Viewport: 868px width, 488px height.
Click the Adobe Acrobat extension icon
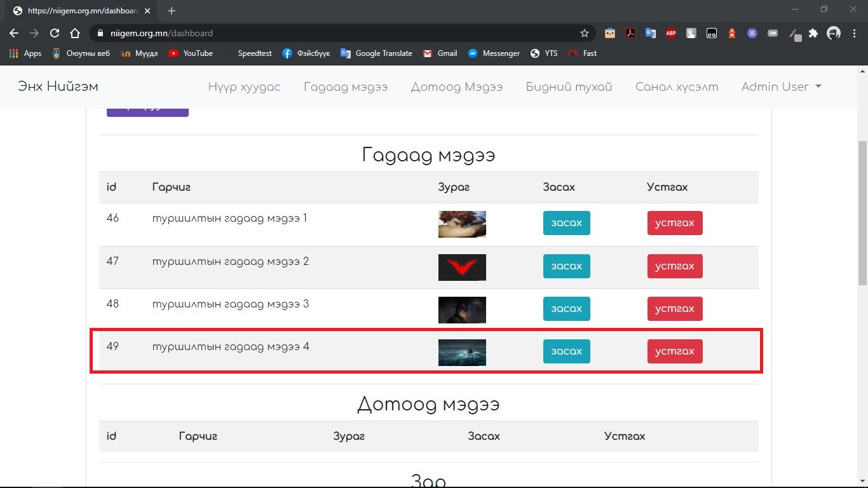(630, 33)
